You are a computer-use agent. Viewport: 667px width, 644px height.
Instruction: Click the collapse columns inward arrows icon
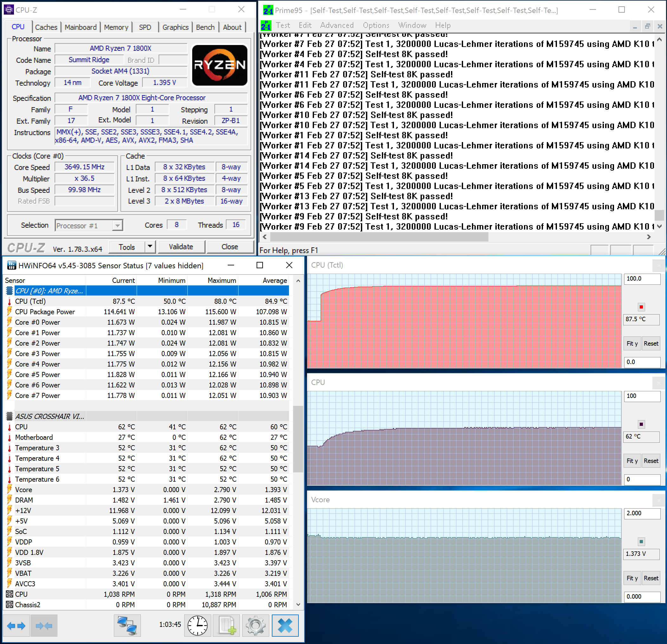pyautogui.click(x=43, y=625)
